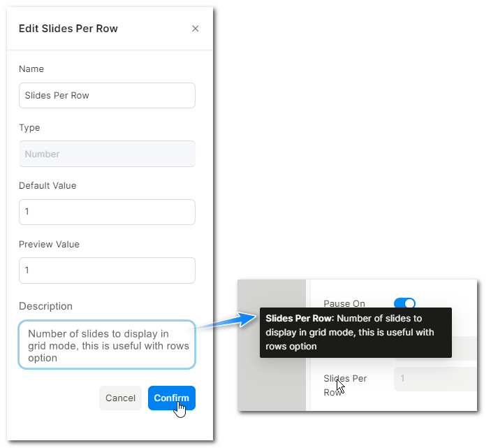Focus the Default Value input

107,212
